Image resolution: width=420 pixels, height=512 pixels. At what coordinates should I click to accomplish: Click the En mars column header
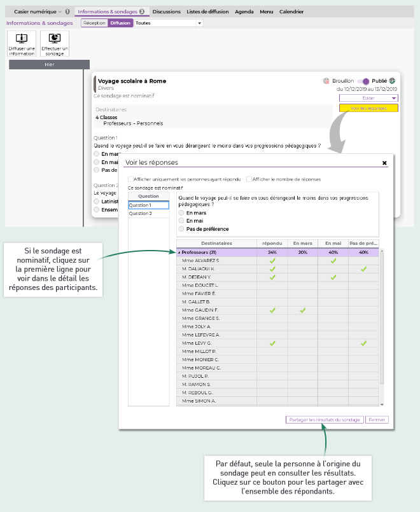tap(302, 243)
